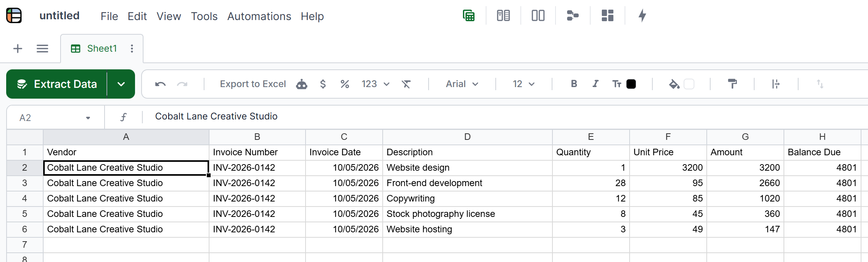Open the Help menu

click(312, 16)
